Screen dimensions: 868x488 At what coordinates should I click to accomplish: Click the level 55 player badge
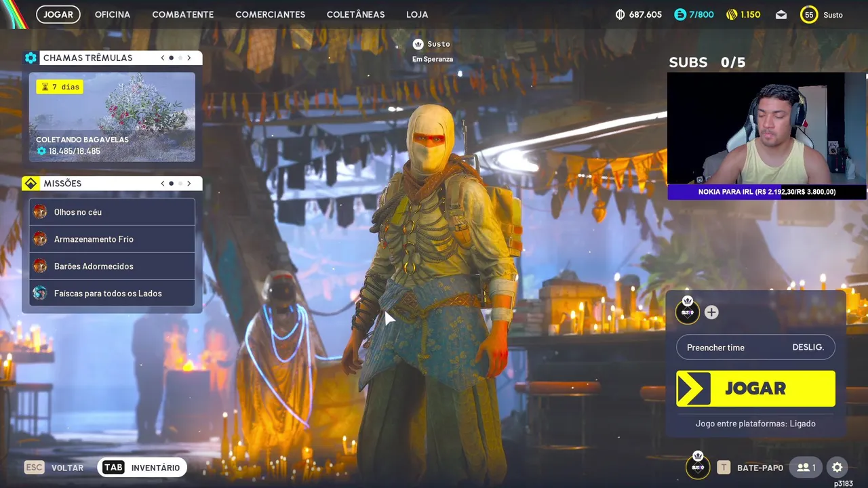[809, 14]
